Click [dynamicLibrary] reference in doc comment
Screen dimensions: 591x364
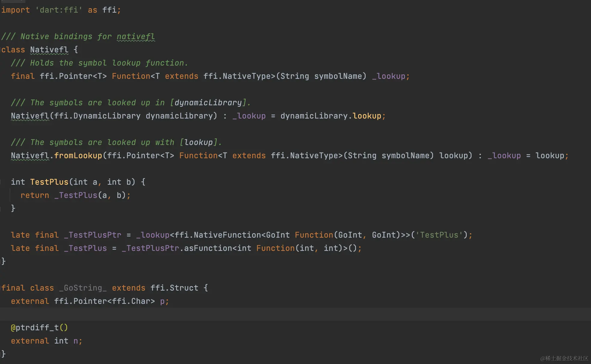click(x=208, y=103)
